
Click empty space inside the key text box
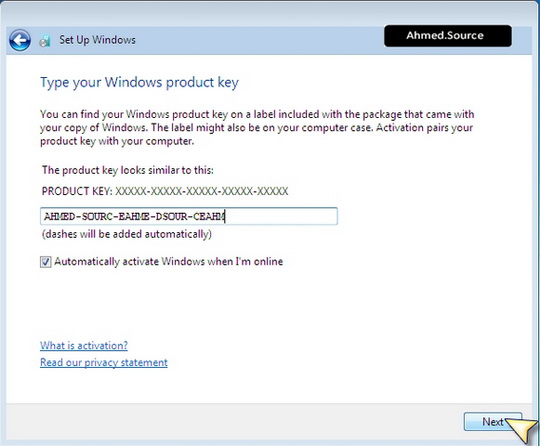281,216
